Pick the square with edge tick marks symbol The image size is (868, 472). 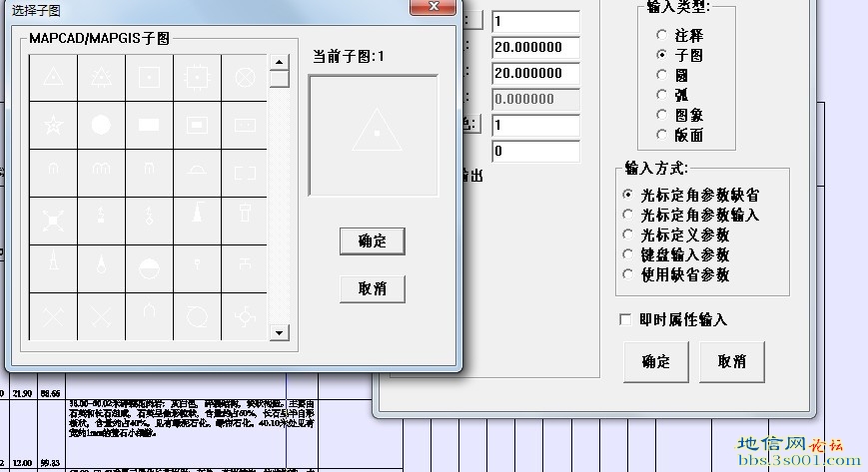pos(197,78)
